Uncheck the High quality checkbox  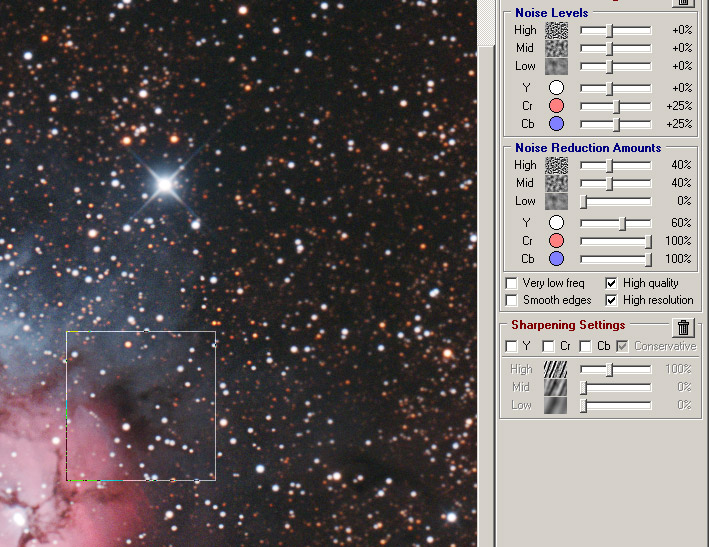[x=611, y=283]
